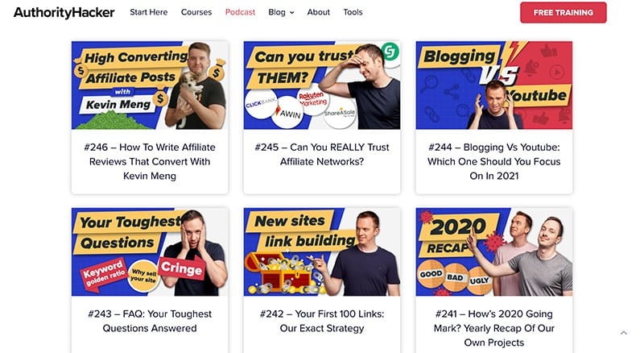Click the scroll-to-top chevron icon
Viewport: 644px width, 353px height.
[623, 333]
